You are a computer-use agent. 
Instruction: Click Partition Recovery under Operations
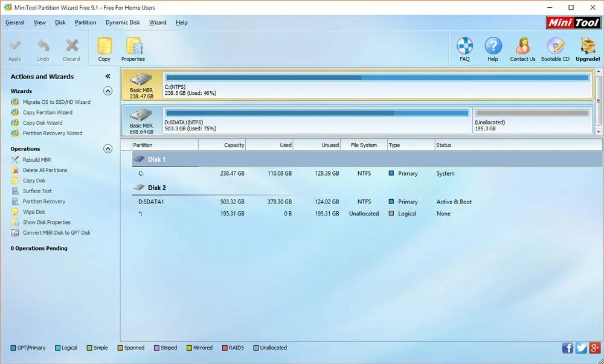[x=44, y=201]
